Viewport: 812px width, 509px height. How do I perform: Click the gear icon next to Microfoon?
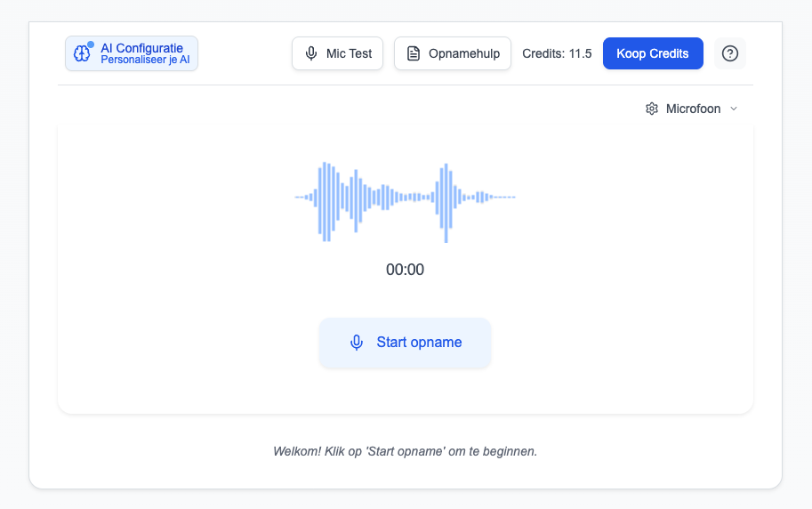[652, 109]
